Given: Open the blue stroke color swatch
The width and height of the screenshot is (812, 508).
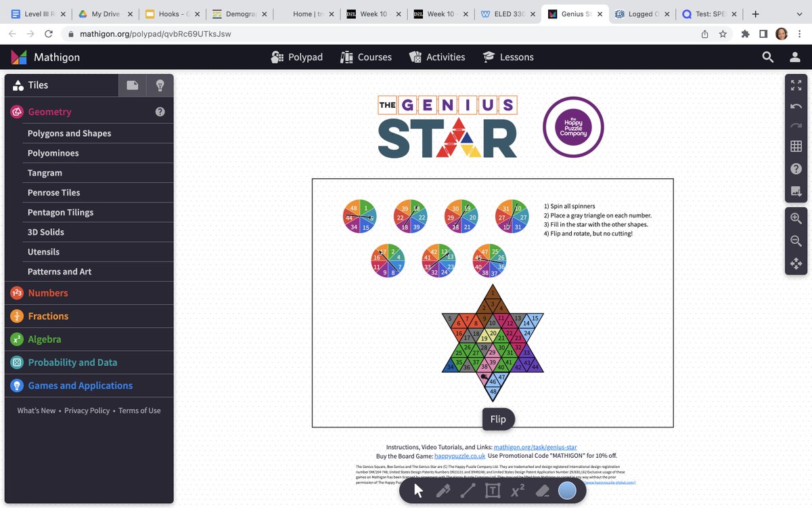Looking at the screenshot, I should (567, 490).
